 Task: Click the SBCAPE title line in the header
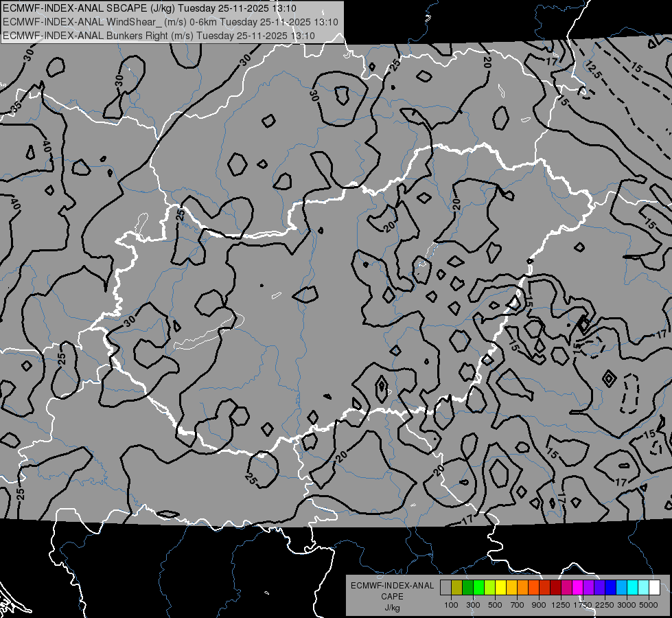click(149, 8)
